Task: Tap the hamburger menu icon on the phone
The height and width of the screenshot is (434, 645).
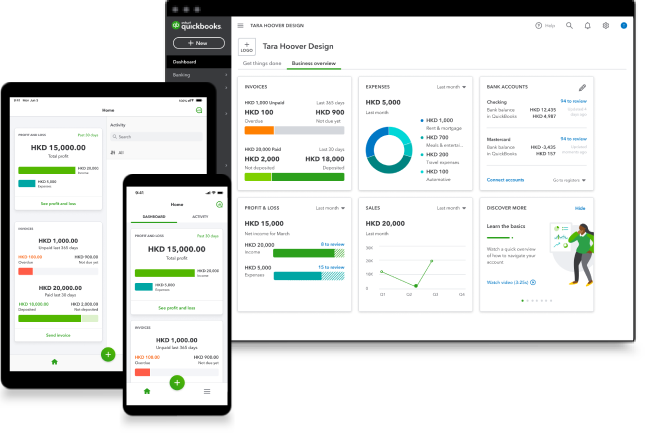Action: click(x=207, y=391)
